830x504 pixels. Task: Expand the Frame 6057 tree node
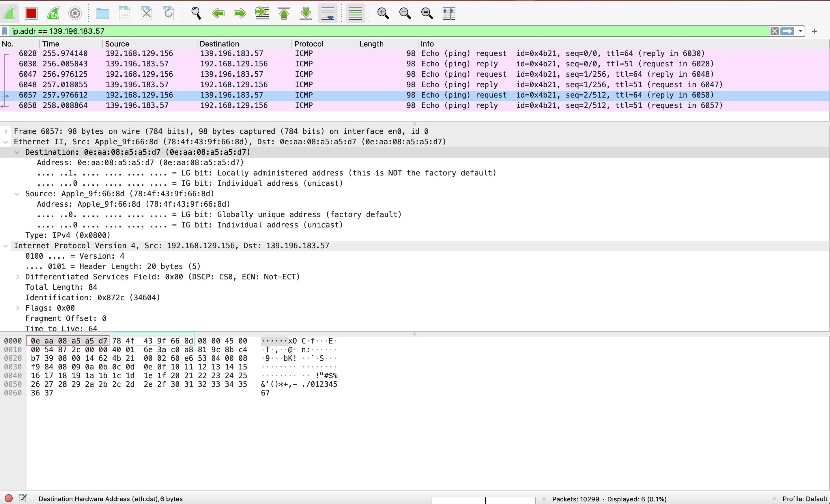click(6, 131)
